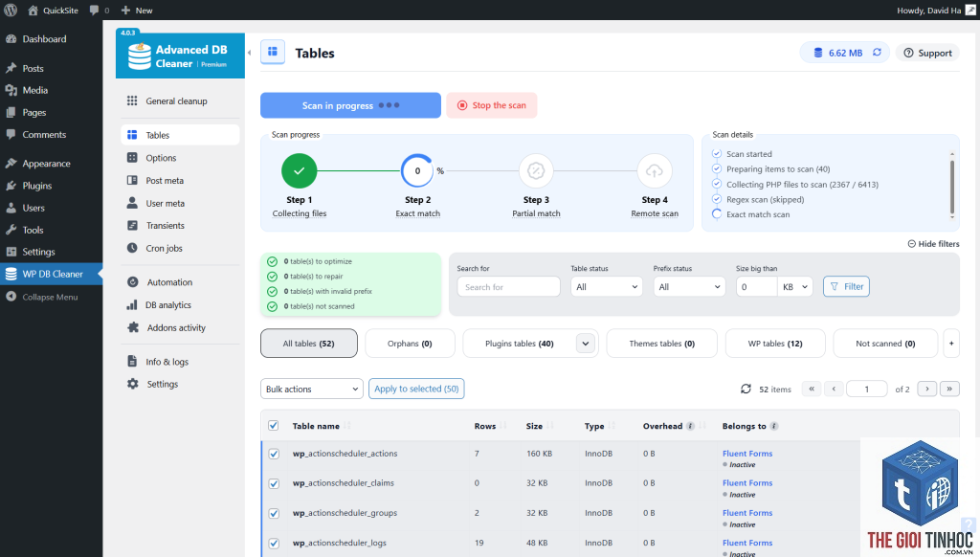Click the plugin Settings gear icon
This screenshot has width=980, height=557.
(x=132, y=384)
